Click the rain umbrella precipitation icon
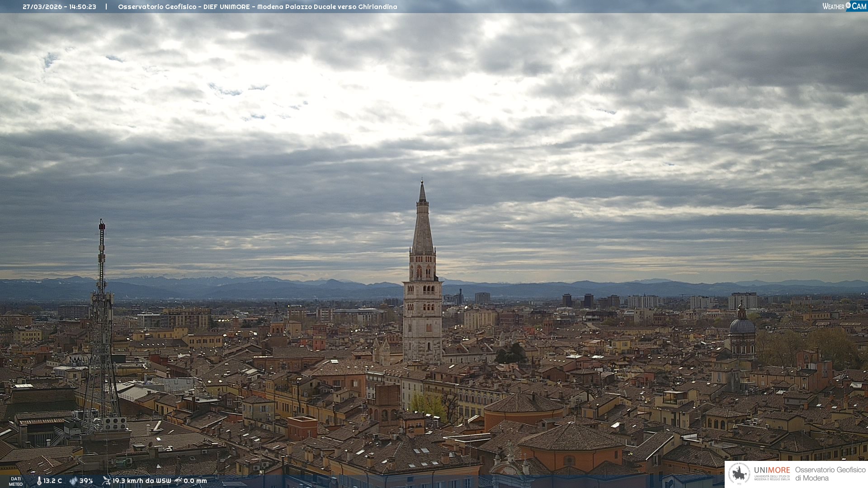The height and width of the screenshot is (488, 868). tap(178, 481)
